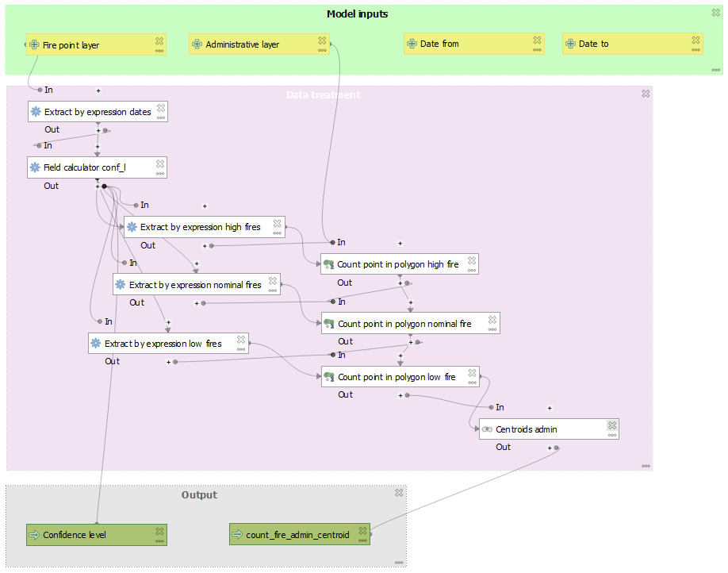The width and height of the screenshot is (728, 573).
Task: Select the Centroids admin algorithm node
Action: tap(539, 429)
